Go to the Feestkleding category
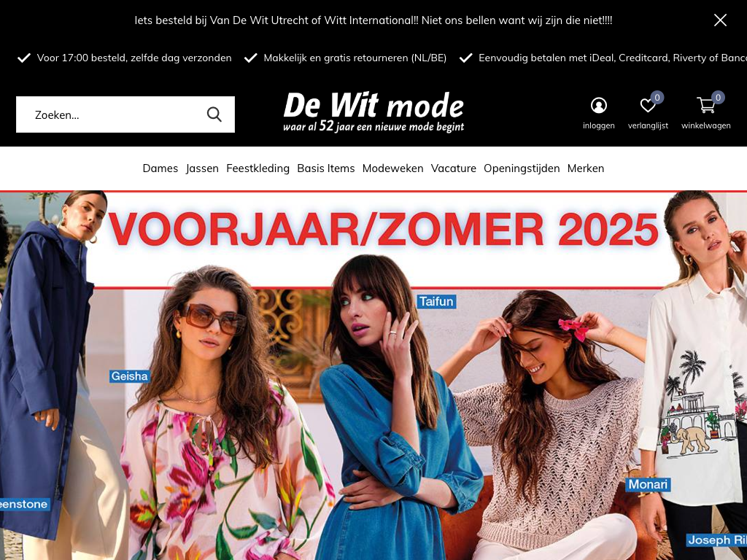 [258, 168]
